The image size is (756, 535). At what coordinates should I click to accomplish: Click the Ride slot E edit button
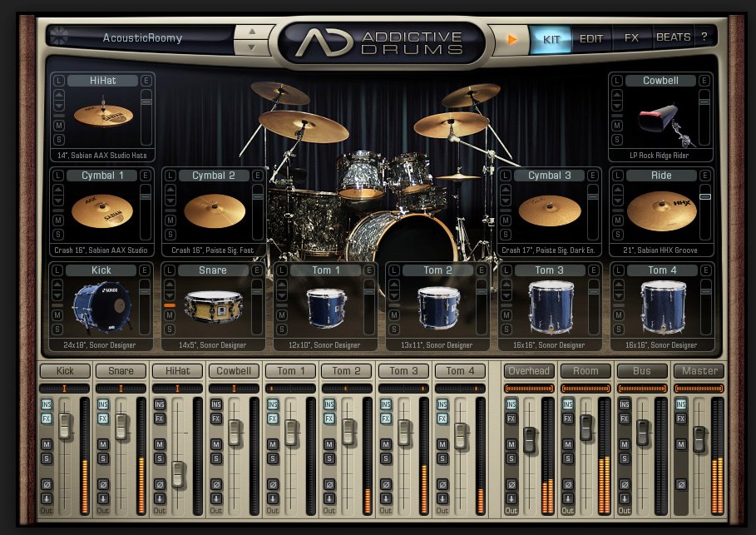click(x=704, y=176)
